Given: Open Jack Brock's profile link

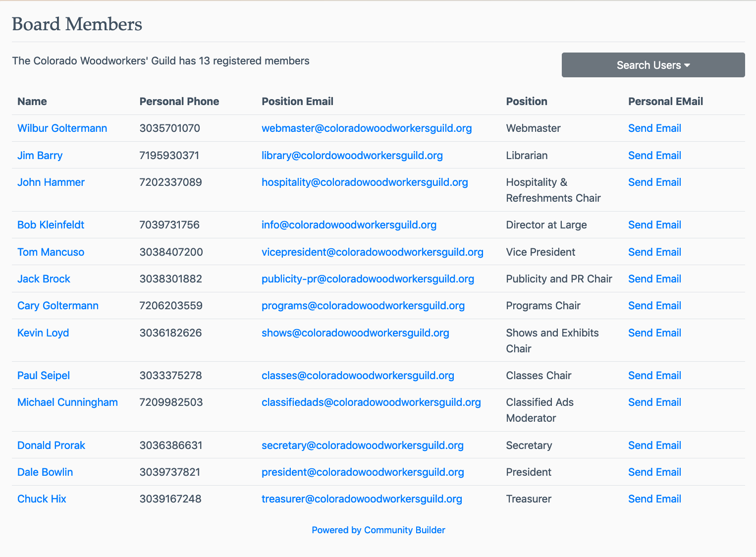Looking at the screenshot, I should coord(44,279).
